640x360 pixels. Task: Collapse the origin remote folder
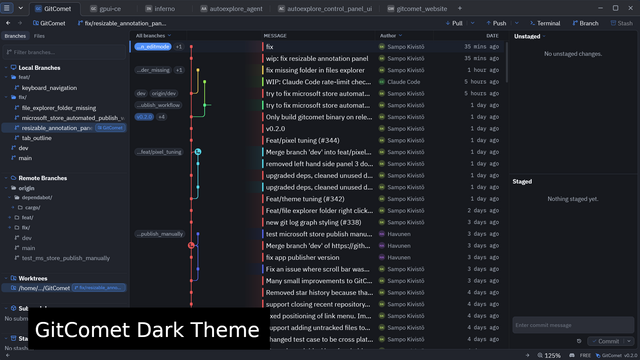pos(6,188)
